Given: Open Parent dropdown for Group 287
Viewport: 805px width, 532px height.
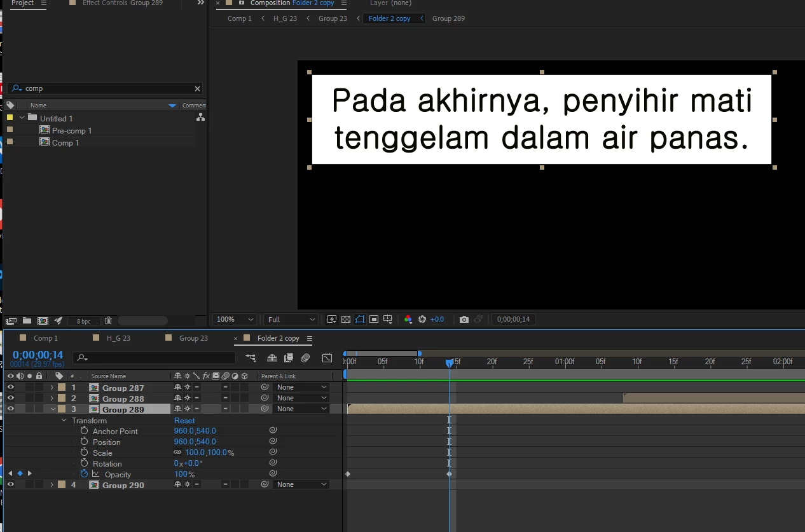Looking at the screenshot, I should click(x=302, y=387).
